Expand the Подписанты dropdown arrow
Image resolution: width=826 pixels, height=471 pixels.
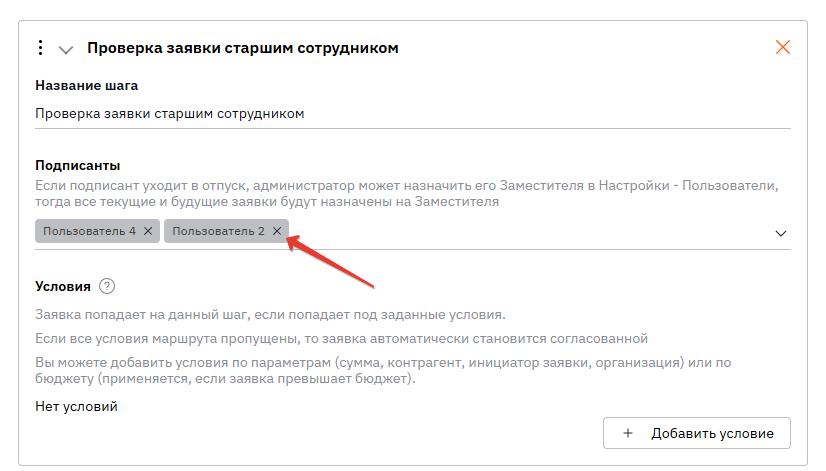[x=781, y=233]
